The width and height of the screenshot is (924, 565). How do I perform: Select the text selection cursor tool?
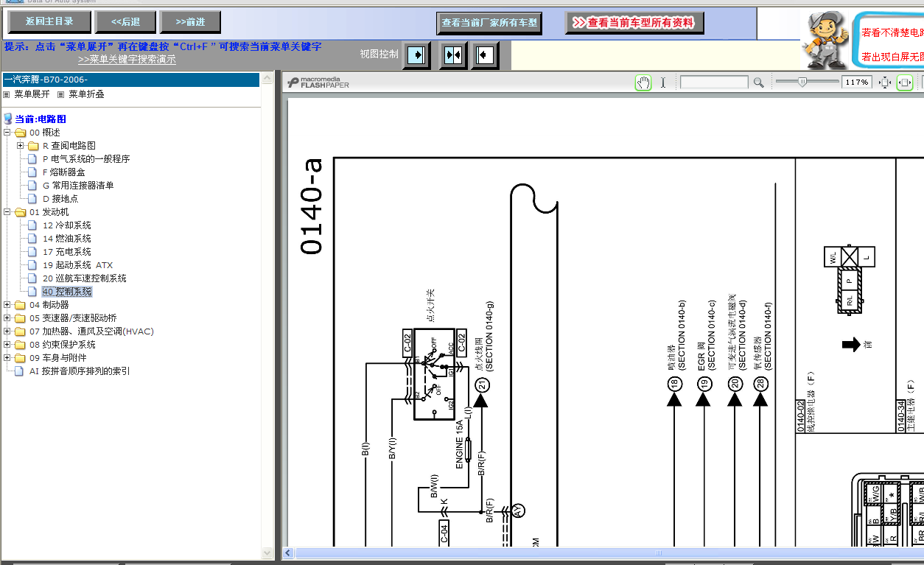pyautogui.click(x=663, y=83)
